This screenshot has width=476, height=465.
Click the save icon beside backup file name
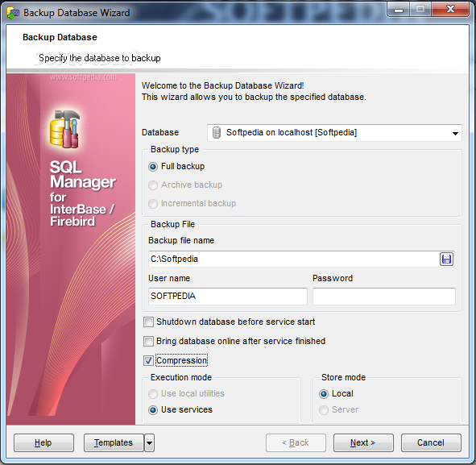(446, 259)
